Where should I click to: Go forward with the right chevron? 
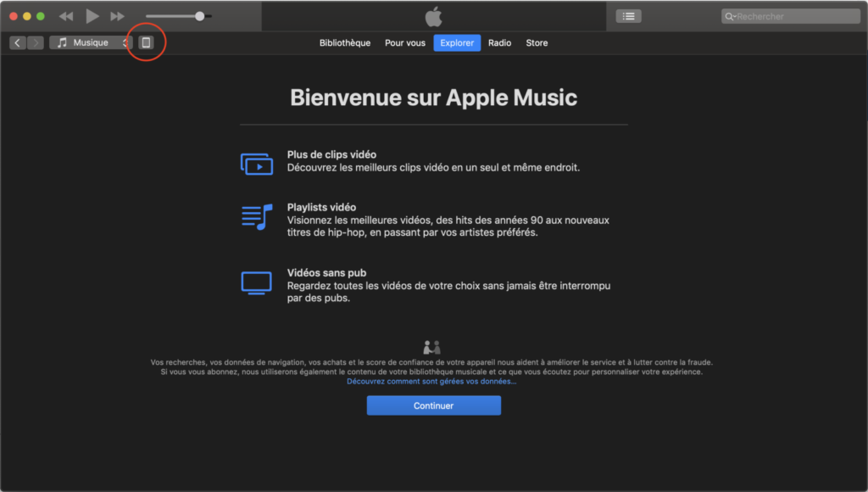coord(36,42)
